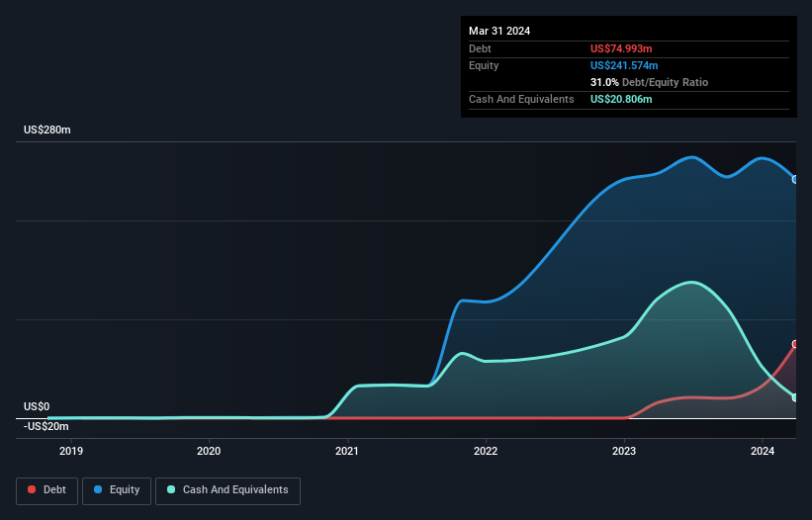Click the blue Equity legend dot
The height and width of the screenshot is (520, 812).
98,489
